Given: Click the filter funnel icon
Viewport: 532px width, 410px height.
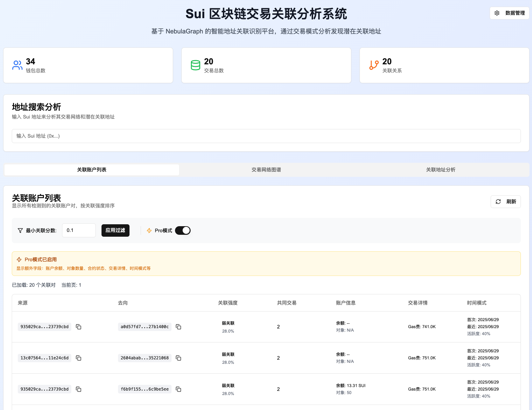Looking at the screenshot, I should pos(20,230).
